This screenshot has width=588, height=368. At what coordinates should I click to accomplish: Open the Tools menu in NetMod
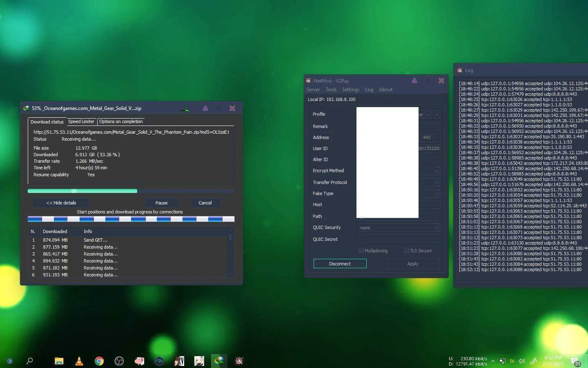click(331, 90)
